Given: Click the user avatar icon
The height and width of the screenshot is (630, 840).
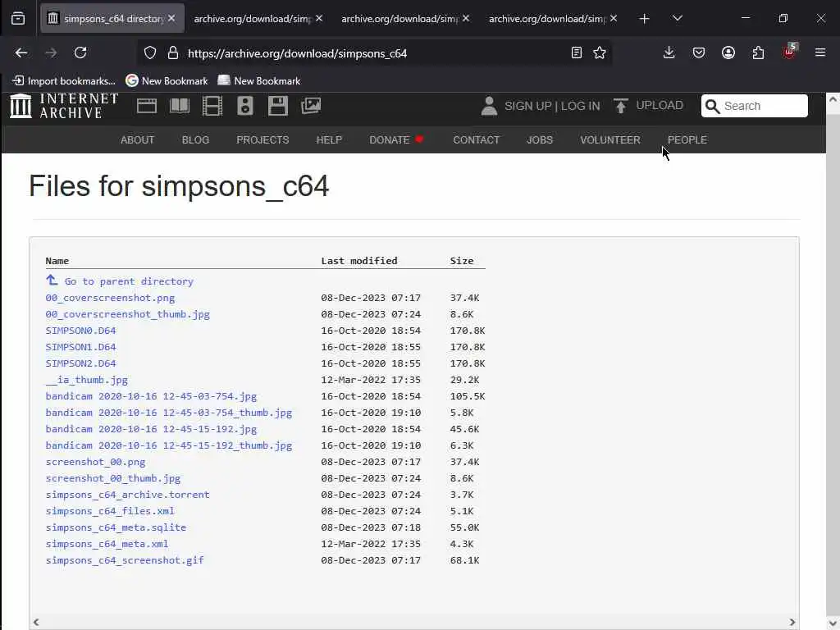Looking at the screenshot, I should click(x=489, y=106).
